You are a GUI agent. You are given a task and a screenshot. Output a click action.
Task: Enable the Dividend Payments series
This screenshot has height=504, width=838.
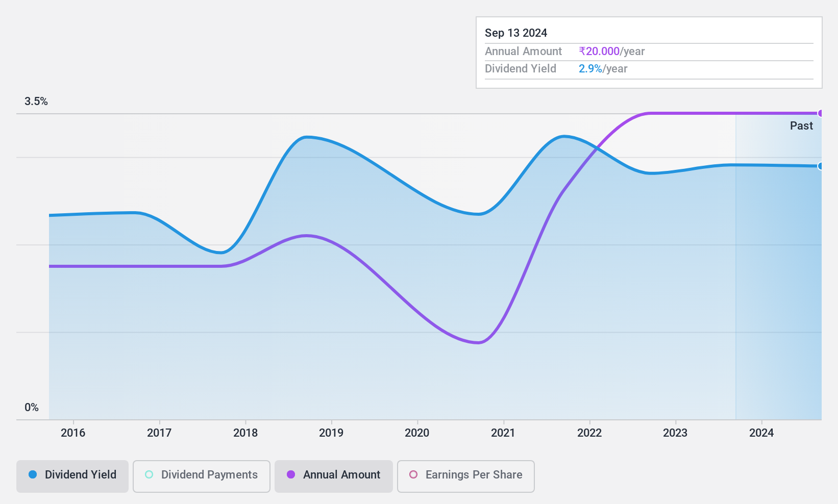tap(202, 476)
